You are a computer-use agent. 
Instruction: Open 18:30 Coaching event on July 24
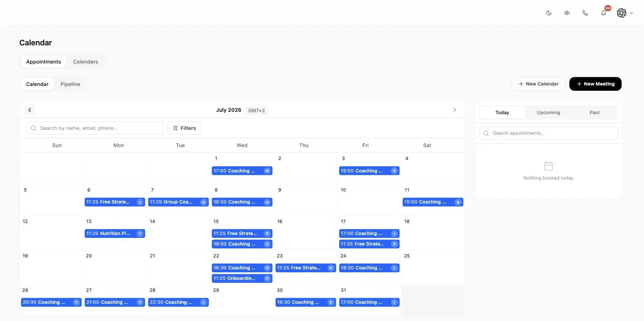[369, 268]
